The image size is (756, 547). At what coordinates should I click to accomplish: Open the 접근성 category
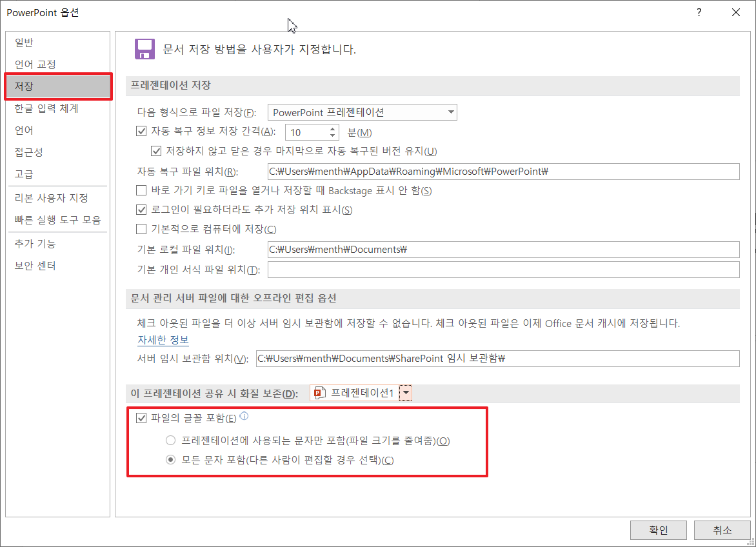[x=58, y=152]
